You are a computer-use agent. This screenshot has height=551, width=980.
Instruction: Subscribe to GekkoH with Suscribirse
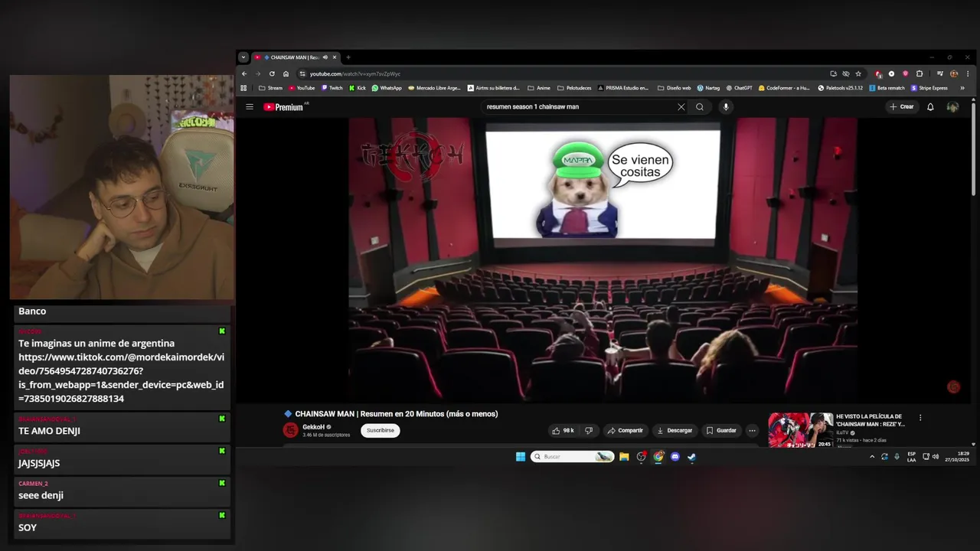(x=381, y=430)
